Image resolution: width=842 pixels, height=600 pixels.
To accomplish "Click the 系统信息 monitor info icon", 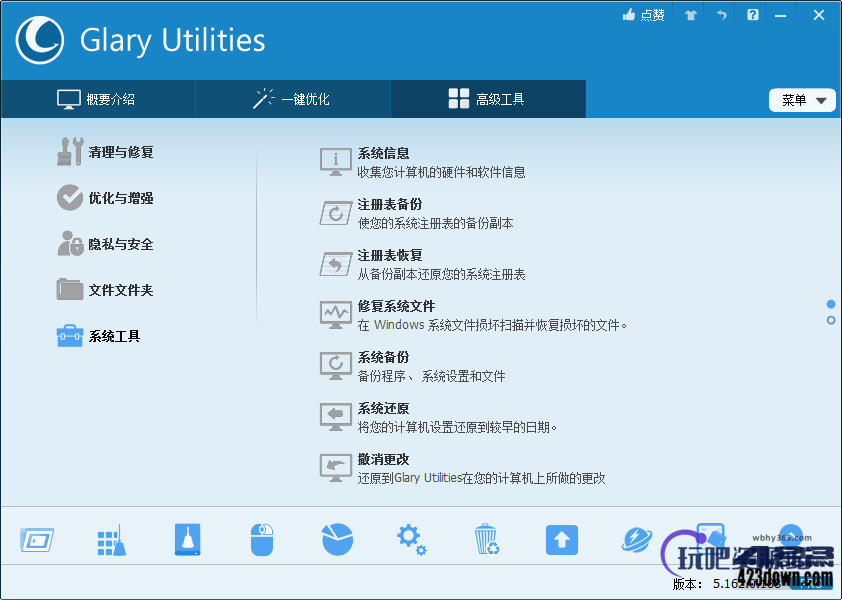I will pos(336,162).
